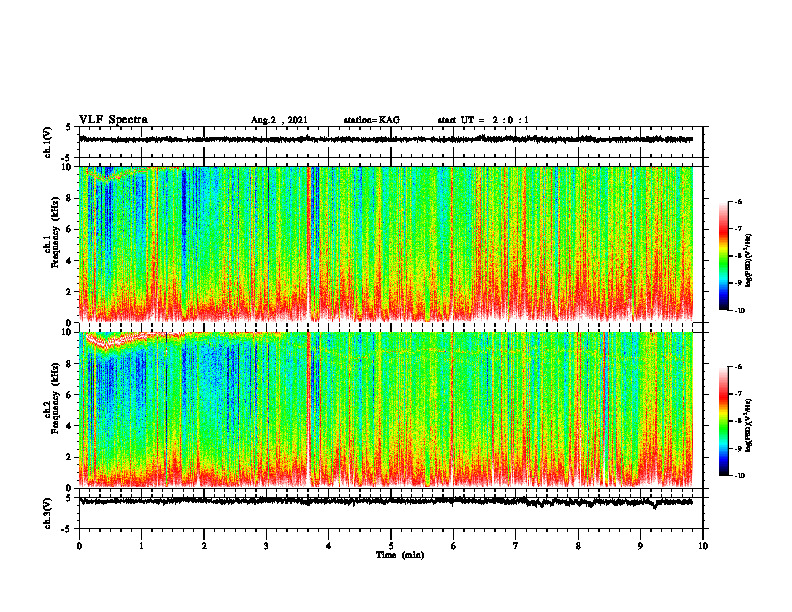Select the ch.2 "Frequency (kHz)" axis label
Screen dimensions: 792x612
(x=55, y=398)
